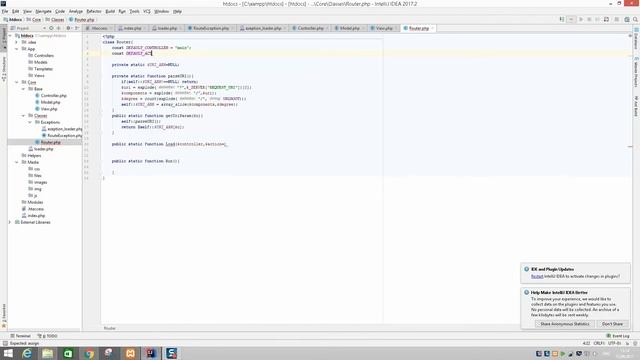Click UTF-8 encoding in status bar
The image size is (640, 360).
pos(614,344)
